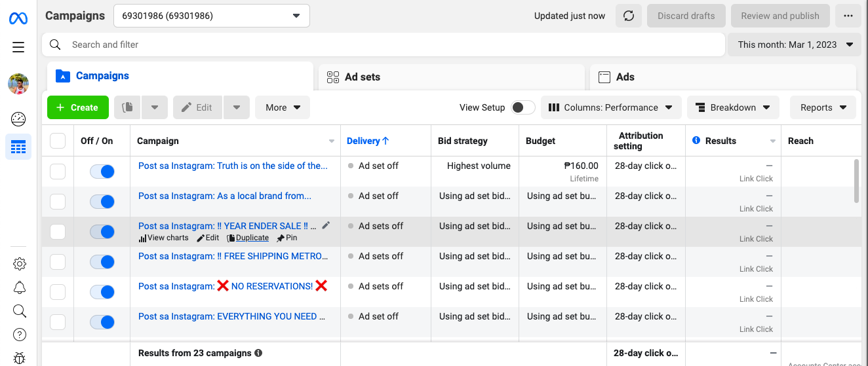Image resolution: width=868 pixels, height=366 pixels.
Task: Toggle the View Setup switch
Action: tap(523, 107)
